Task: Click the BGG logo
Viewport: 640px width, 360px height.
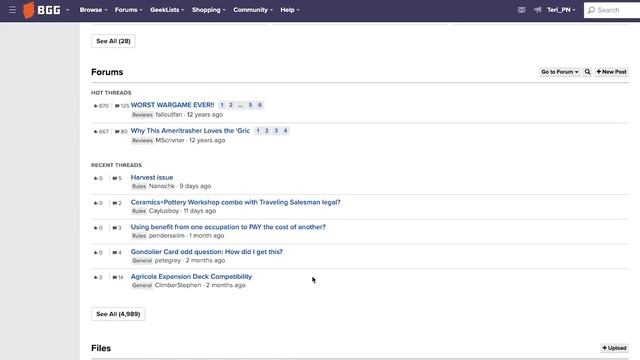Action: tap(42, 10)
